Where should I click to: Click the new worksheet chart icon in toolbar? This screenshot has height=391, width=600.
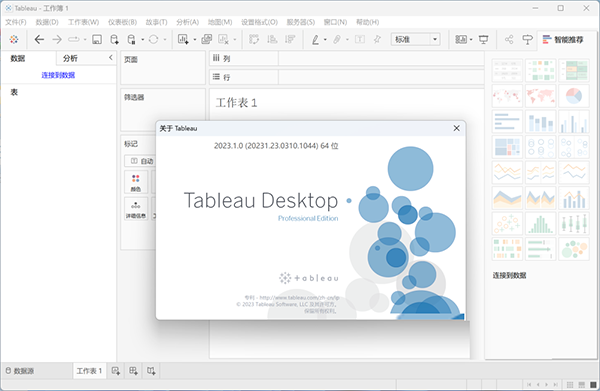[183, 39]
